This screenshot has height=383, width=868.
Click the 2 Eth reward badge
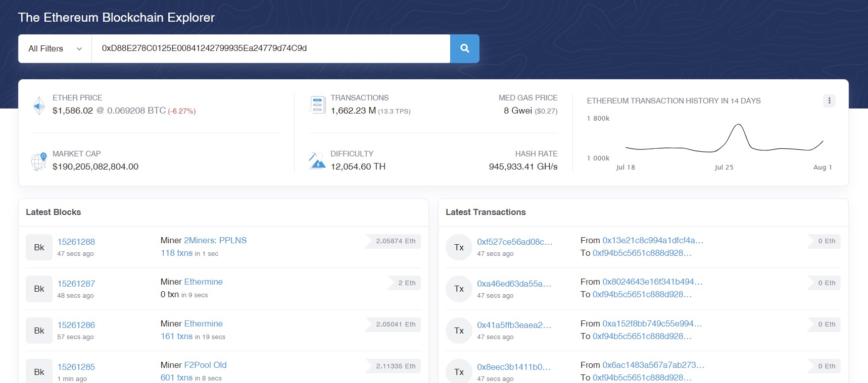404,283
